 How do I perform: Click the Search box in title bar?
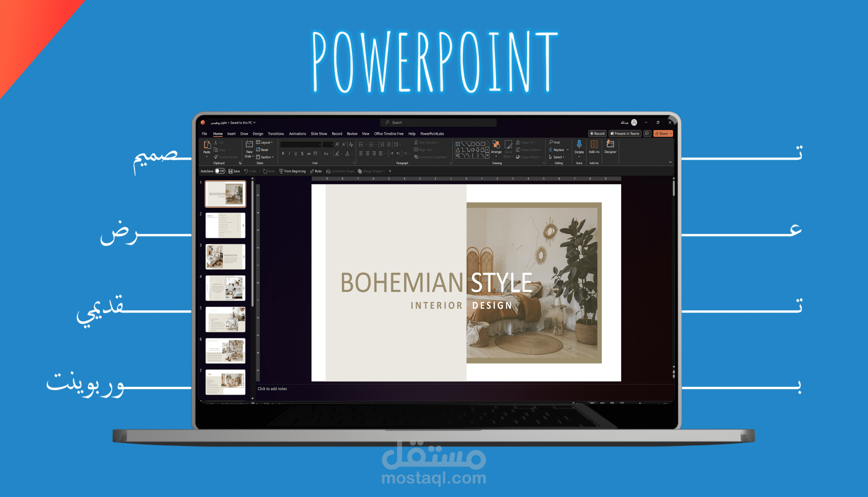coord(438,123)
